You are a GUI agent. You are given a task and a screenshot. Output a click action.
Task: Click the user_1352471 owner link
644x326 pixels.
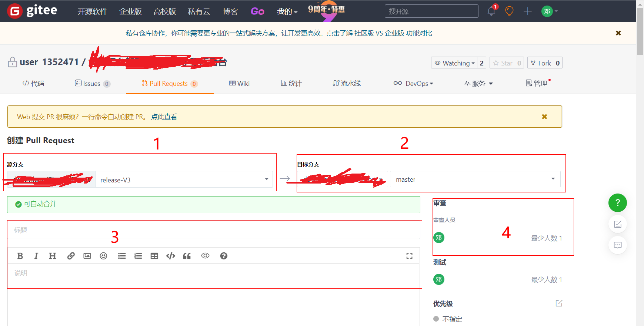click(x=49, y=62)
